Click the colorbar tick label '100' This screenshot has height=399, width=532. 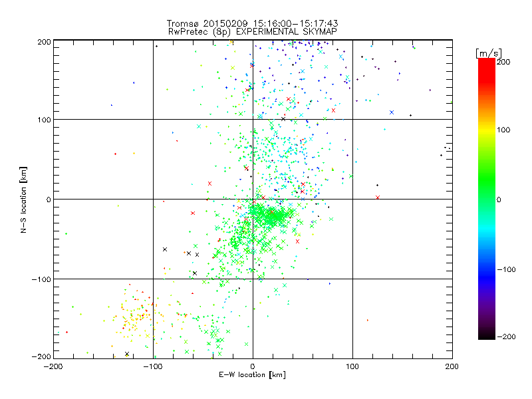[x=503, y=130]
